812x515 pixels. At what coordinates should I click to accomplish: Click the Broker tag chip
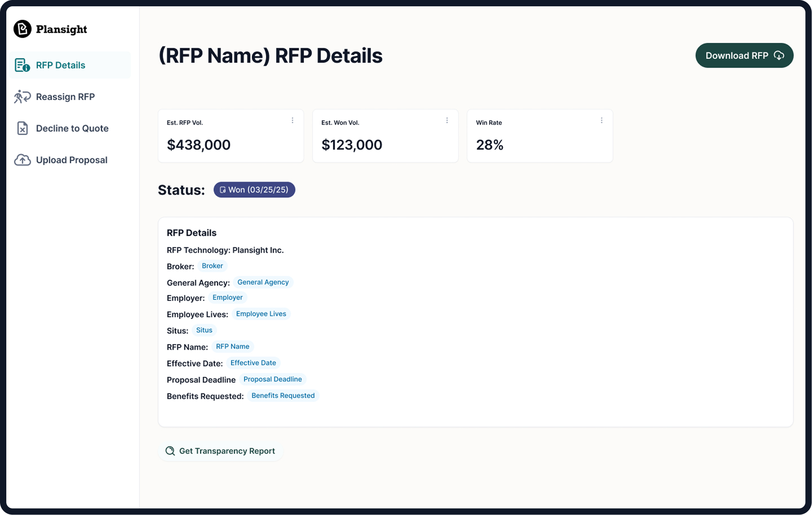(x=212, y=265)
